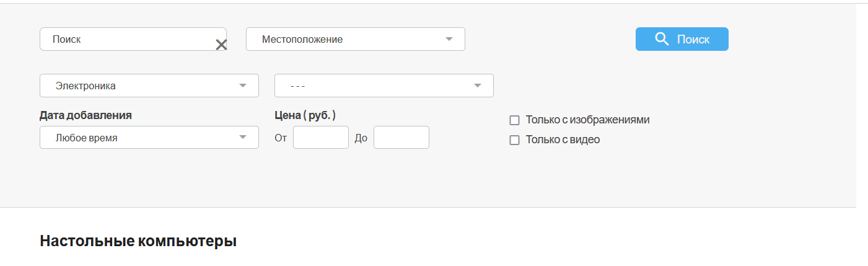The width and height of the screenshot is (868, 266).
Task: Open the '- - -' subcategory dropdown
Action: 378,86
